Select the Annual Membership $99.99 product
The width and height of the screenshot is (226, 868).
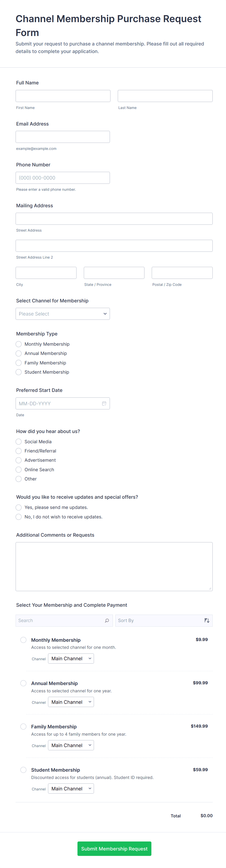(23, 683)
